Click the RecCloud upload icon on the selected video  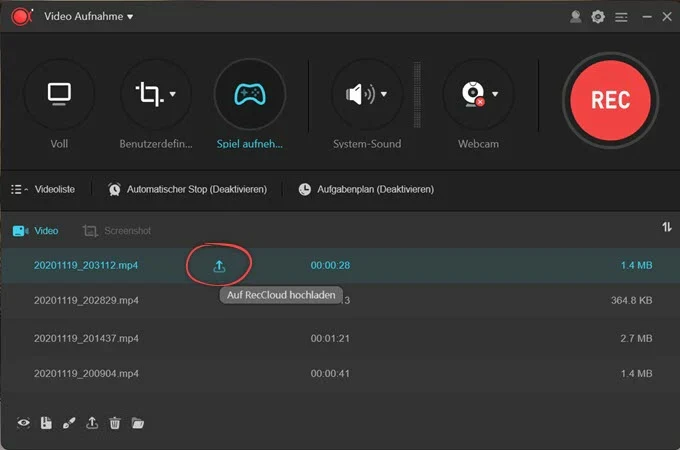pos(219,266)
